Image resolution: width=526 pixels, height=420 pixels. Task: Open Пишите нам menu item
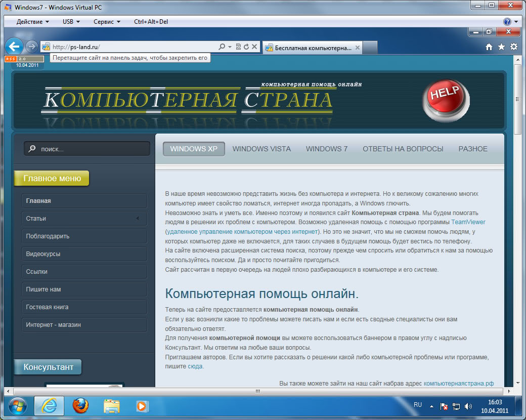(x=84, y=289)
